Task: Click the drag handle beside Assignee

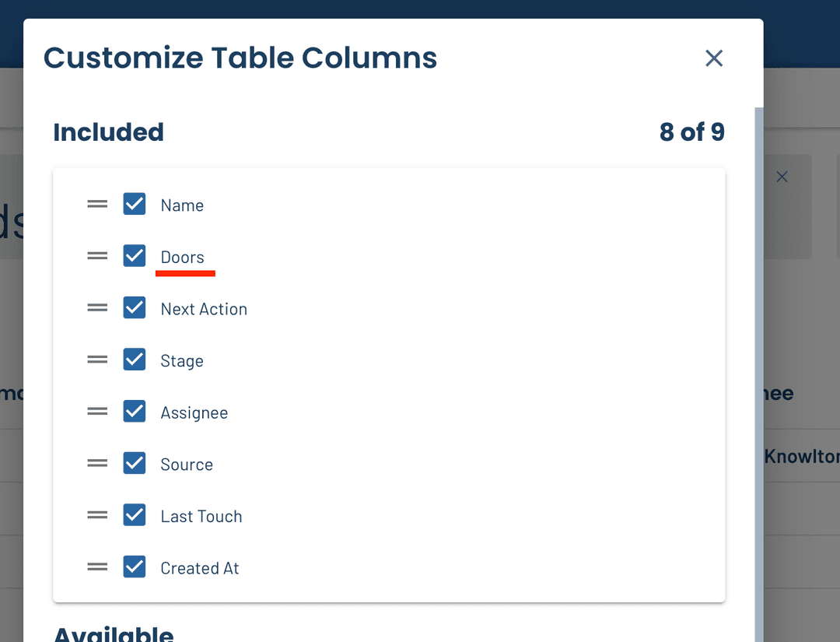Action: coord(97,412)
